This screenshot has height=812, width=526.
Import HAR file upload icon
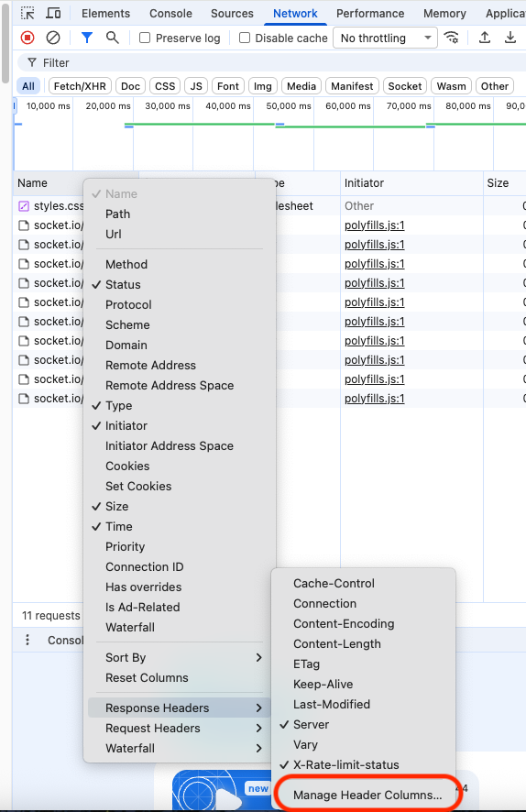click(485, 38)
